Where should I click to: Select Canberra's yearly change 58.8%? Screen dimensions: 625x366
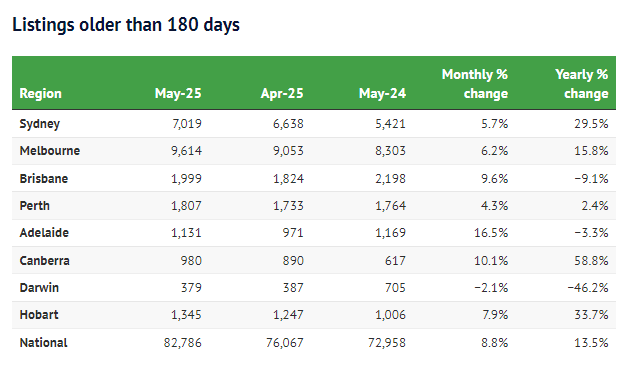click(591, 261)
